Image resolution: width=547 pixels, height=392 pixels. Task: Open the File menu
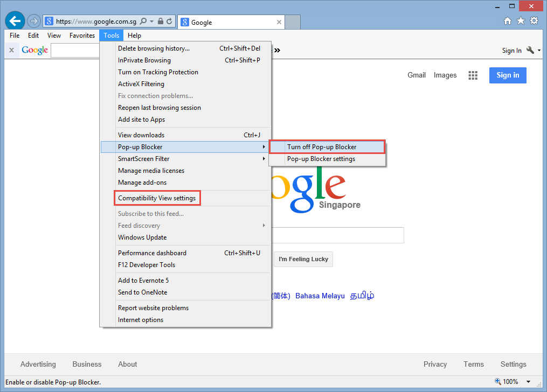15,36
